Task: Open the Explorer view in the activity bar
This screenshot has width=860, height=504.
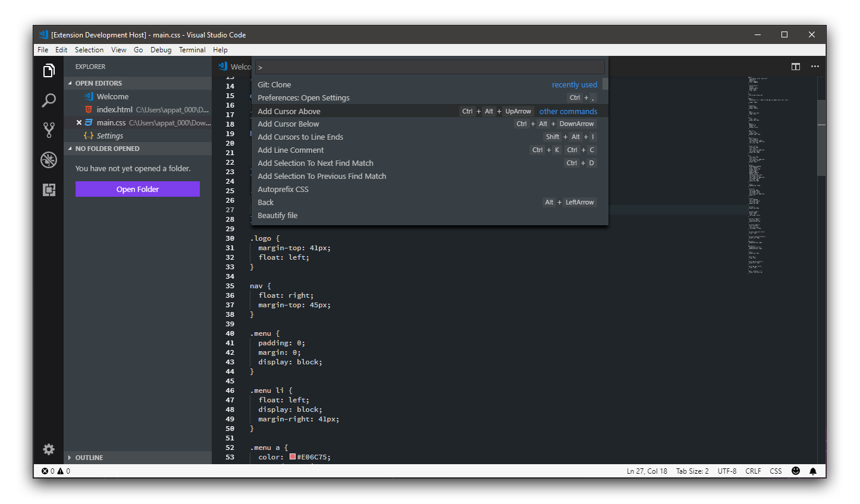Action: point(48,70)
